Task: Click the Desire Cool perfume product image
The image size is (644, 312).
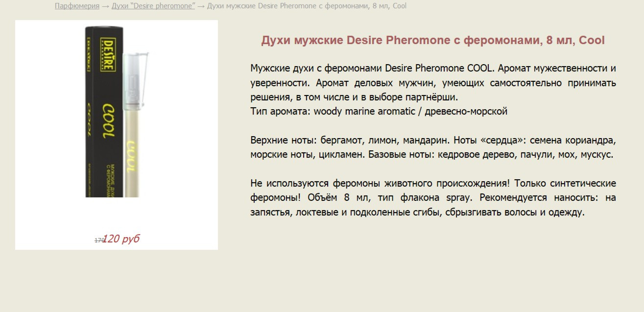Action: pyautogui.click(x=117, y=112)
